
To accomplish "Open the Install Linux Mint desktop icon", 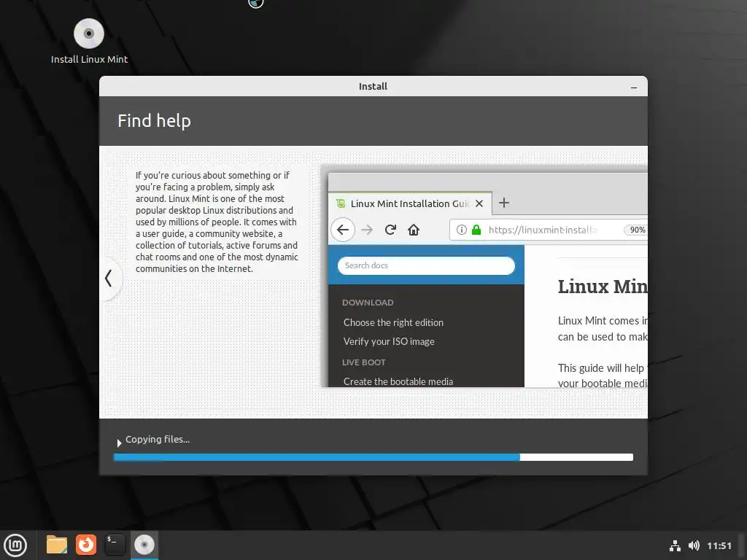I will pyautogui.click(x=89, y=42).
